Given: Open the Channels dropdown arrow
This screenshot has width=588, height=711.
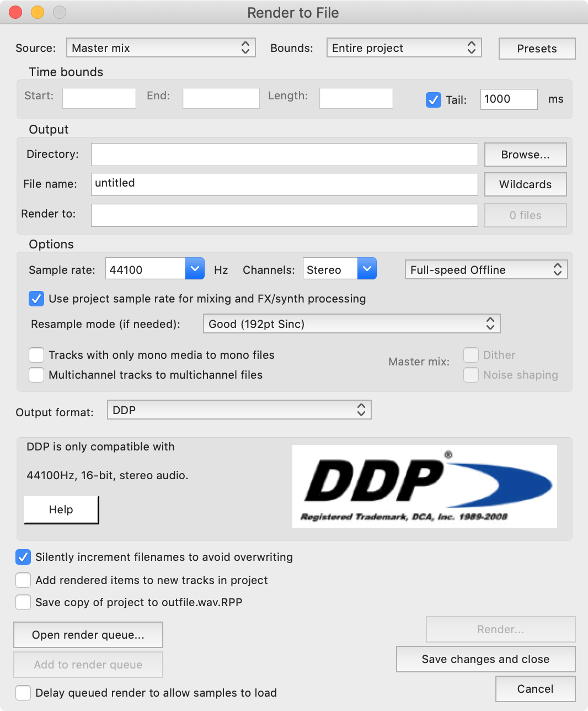Looking at the screenshot, I should pos(367,269).
